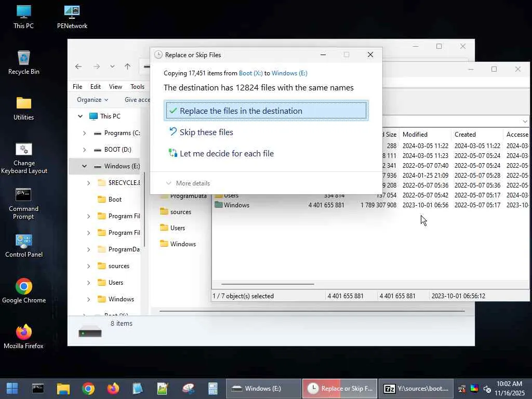Click the Windows (E:) destination link
This screenshot has width=532, height=399.
(289, 73)
